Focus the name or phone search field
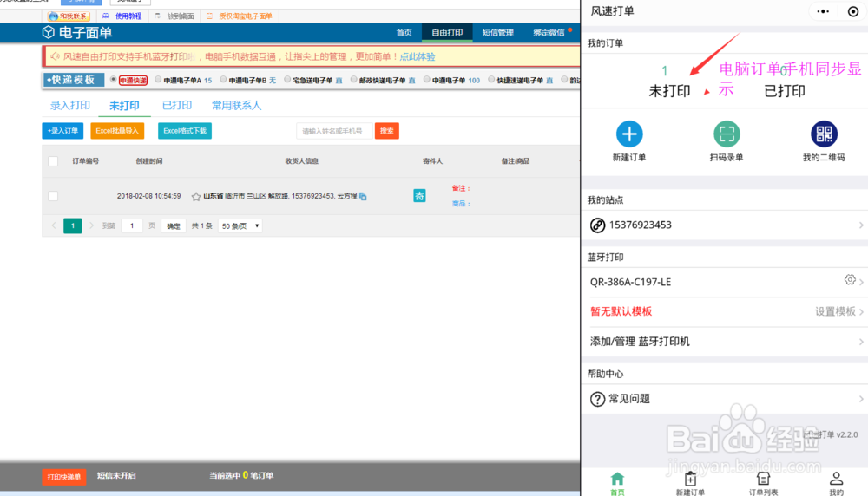Image resolution: width=868 pixels, height=496 pixels. (334, 131)
